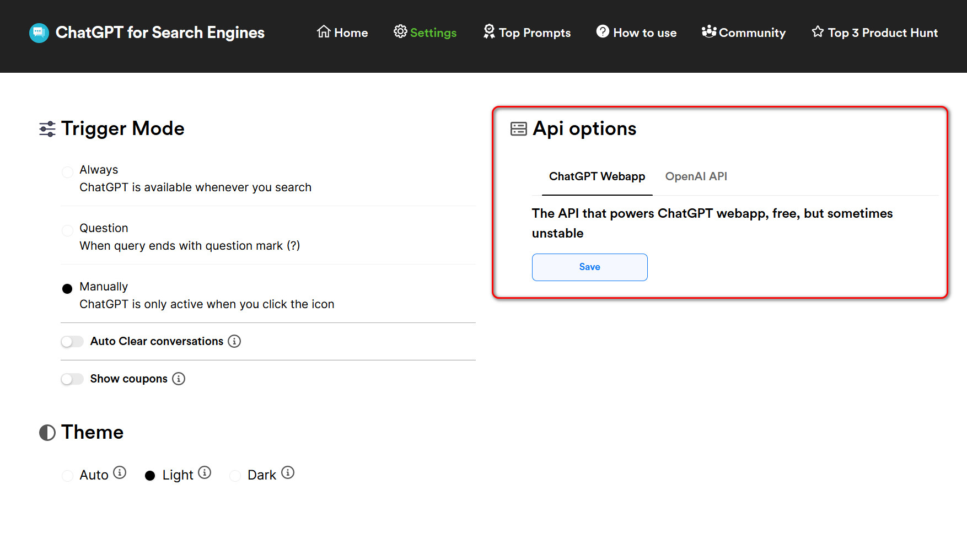Toggle the Show coupons switch
The width and height of the screenshot is (967, 560).
[x=72, y=379]
